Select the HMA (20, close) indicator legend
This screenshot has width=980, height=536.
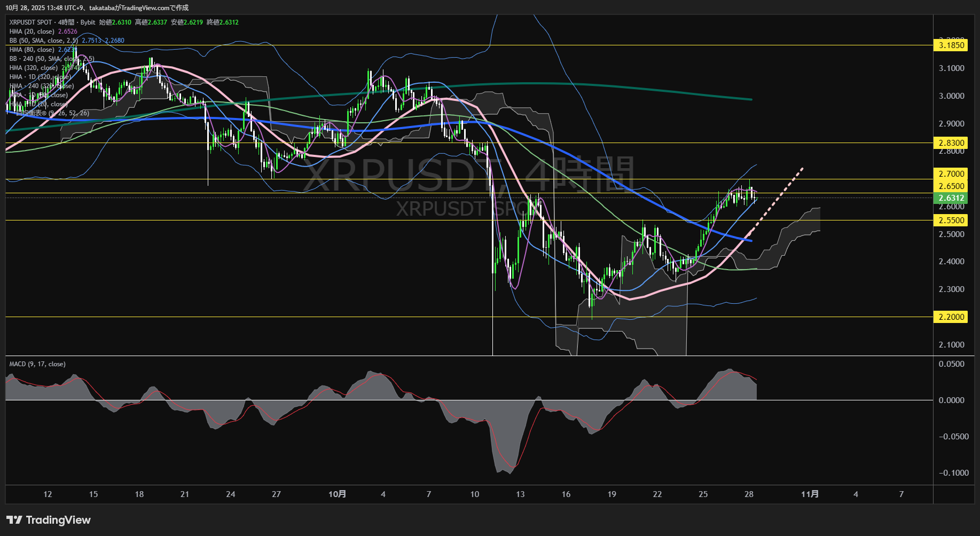click(x=32, y=31)
